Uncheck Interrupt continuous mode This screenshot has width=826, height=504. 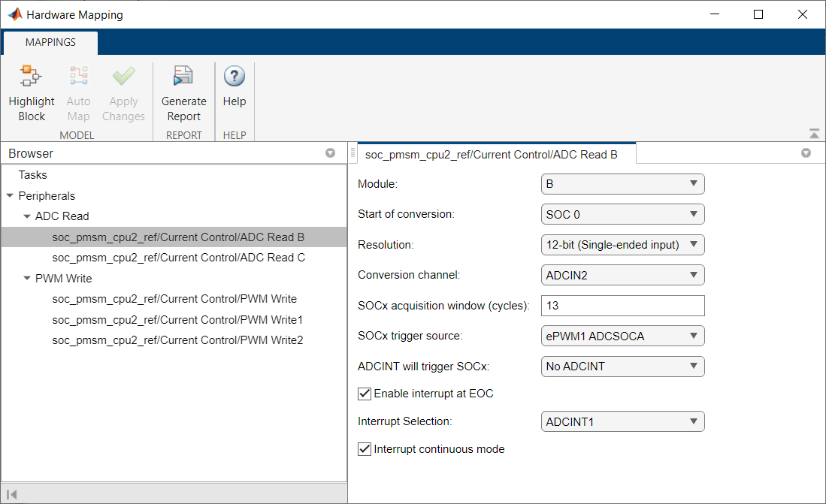[x=365, y=449]
